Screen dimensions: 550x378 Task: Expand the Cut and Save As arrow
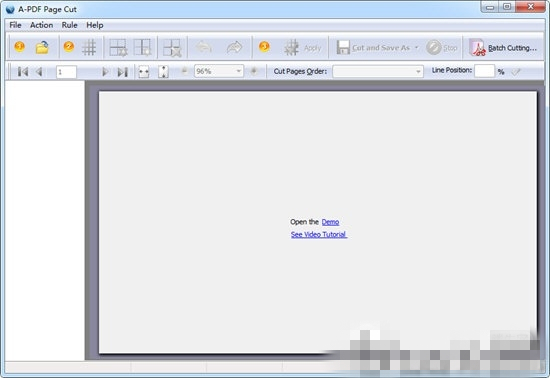click(x=416, y=48)
